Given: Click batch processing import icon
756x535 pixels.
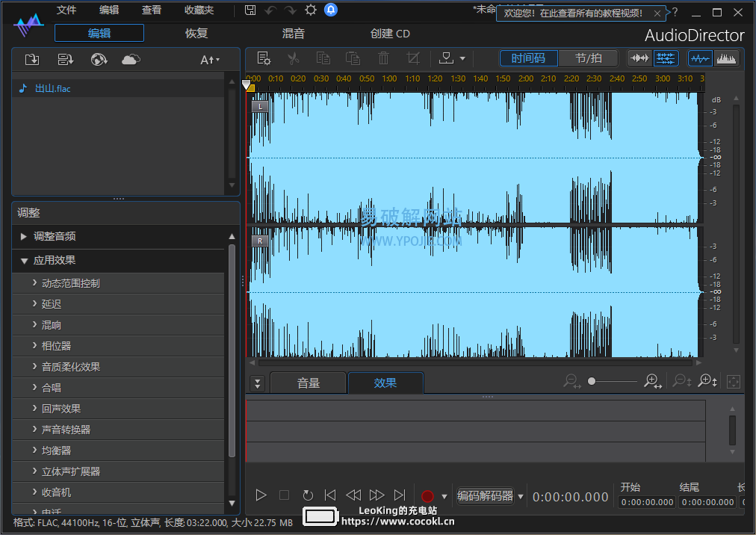Looking at the screenshot, I should pyautogui.click(x=65, y=60).
